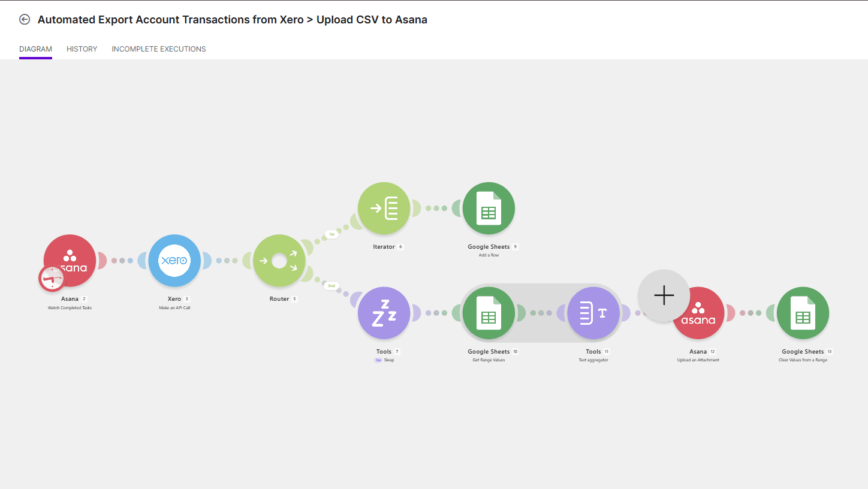This screenshot has height=489, width=868.
Task: Click the 'Router' module name label
Action: coord(279,298)
